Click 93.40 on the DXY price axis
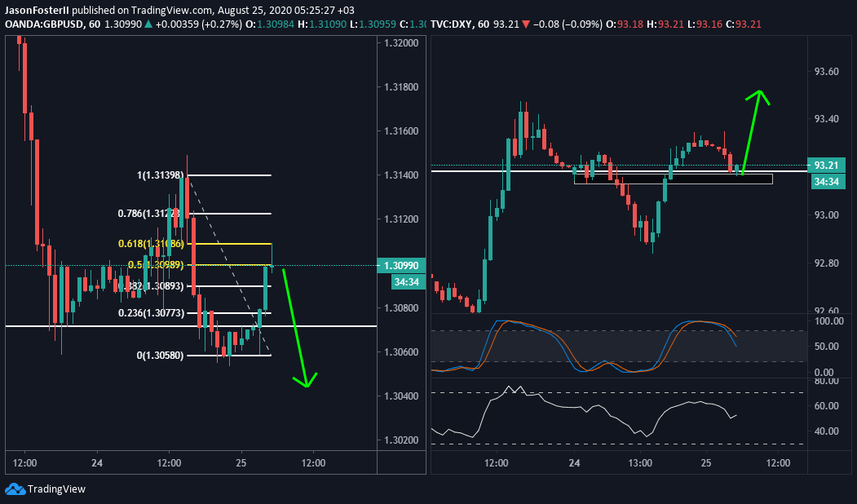Screen dimensions: 857x504 coord(826,119)
